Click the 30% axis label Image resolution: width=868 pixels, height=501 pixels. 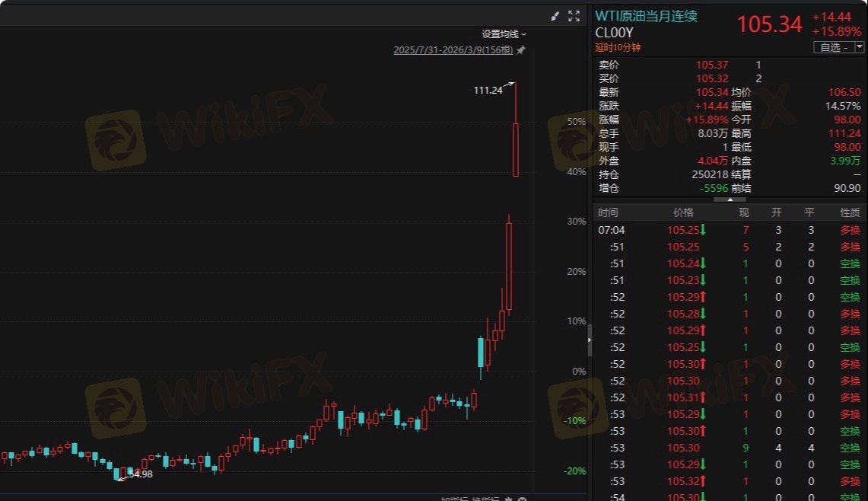(577, 221)
